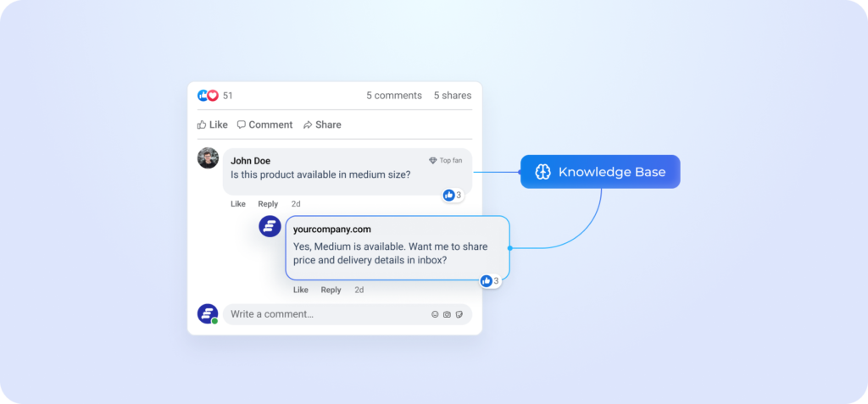Click the Knowledge Base button
Viewport: 868px width, 404px height.
600,172
